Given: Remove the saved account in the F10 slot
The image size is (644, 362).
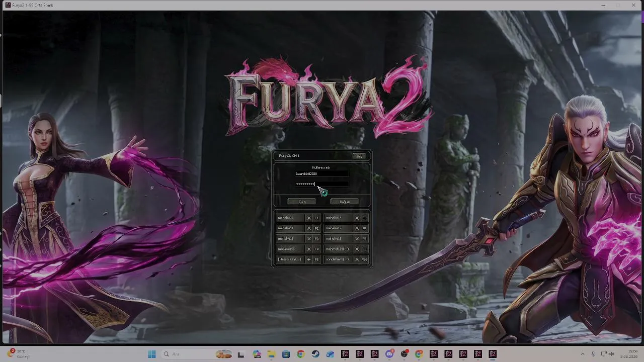Looking at the screenshot, I should [357, 259].
